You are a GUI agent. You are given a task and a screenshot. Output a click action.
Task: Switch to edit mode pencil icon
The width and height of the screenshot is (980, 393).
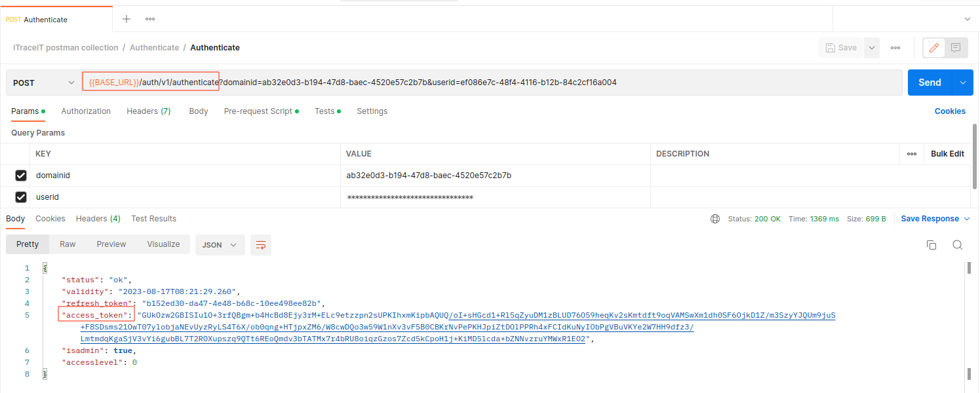point(934,48)
